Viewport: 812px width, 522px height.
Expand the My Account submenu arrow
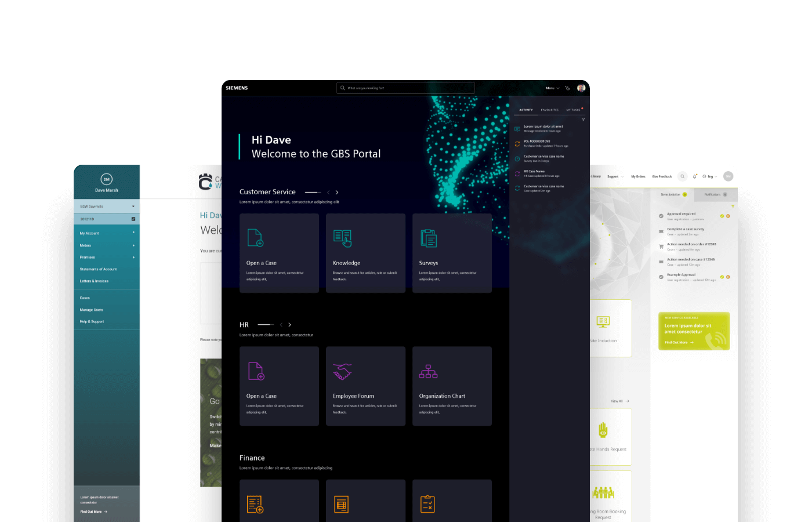tap(134, 233)
